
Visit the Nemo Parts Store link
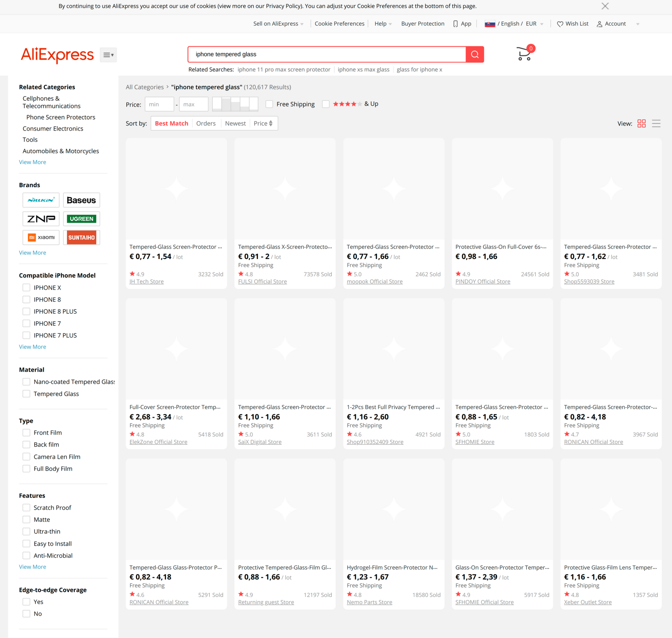[x=369, y=602]
